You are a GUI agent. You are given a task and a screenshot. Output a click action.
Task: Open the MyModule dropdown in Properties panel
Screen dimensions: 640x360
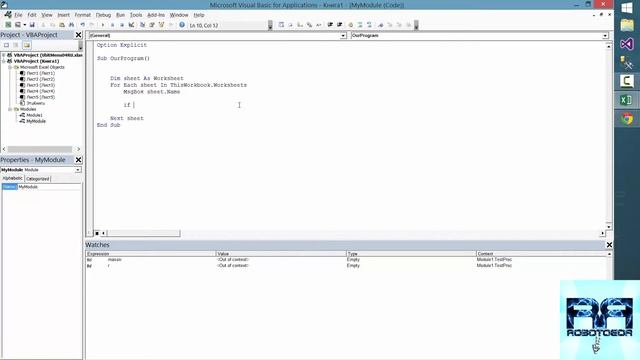click(78, 170)
